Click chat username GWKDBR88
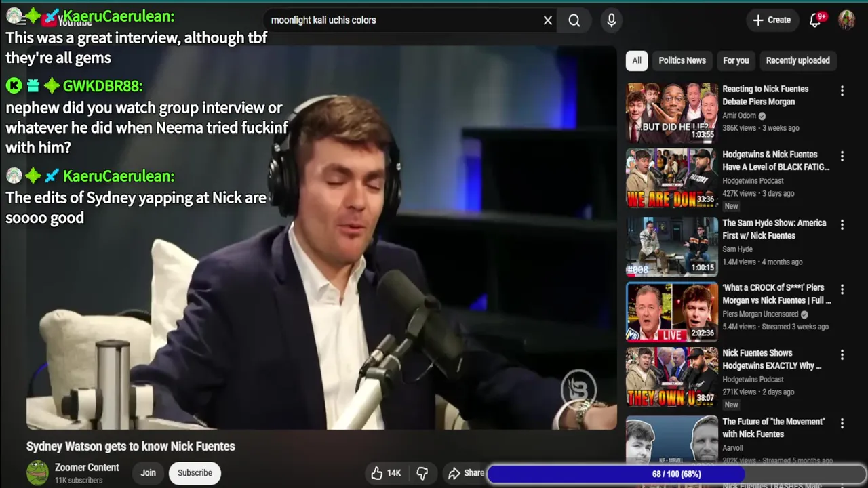 point(102,86)
